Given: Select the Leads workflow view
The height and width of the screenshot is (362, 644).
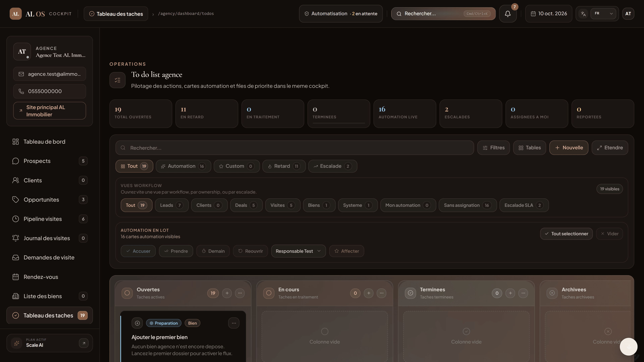Looking at the screenshot, I should pyautogui.click(x=172, y=205).
